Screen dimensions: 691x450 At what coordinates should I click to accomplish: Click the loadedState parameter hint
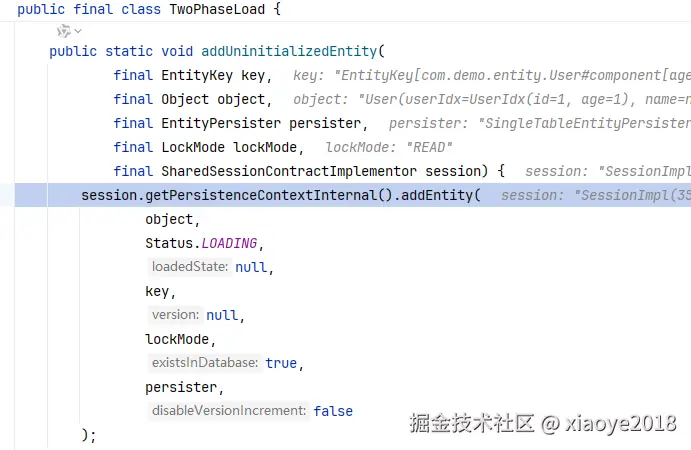tap(190, 267)
